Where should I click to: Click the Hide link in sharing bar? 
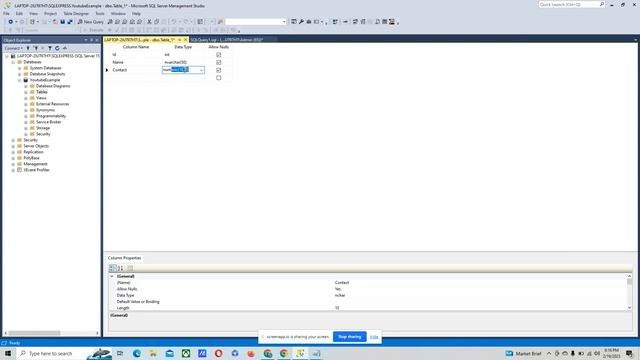click(374, 337)
